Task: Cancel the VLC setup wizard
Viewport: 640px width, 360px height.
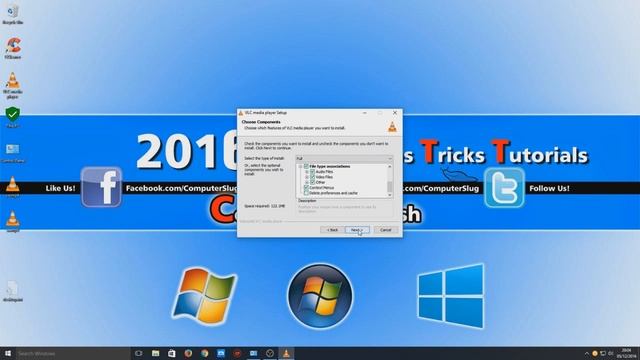Action: [386, 230]
